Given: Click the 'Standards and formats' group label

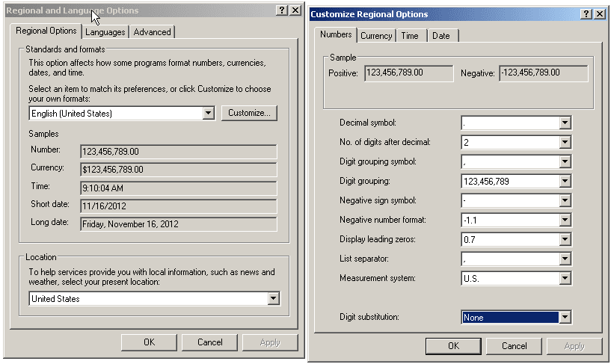Looking at the screenshot, I should pos(66,49).
